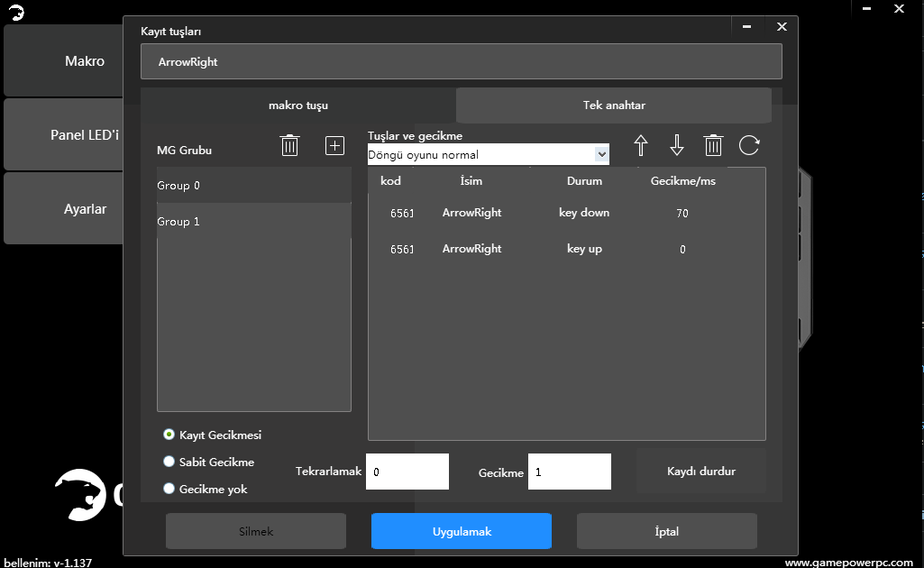
Task: Move selected key entry down with arrow icon
Action: tap(677, 145)
